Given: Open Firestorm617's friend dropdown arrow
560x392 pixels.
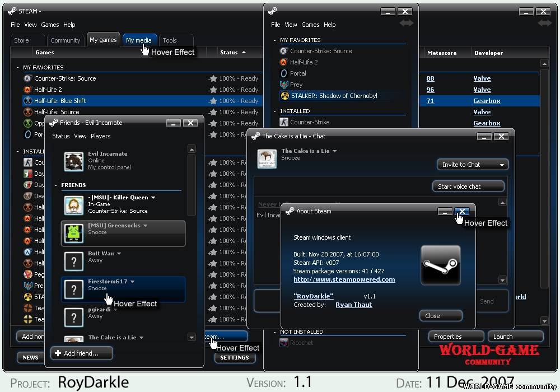Looking at the screenshot, I should pos(133,282).
